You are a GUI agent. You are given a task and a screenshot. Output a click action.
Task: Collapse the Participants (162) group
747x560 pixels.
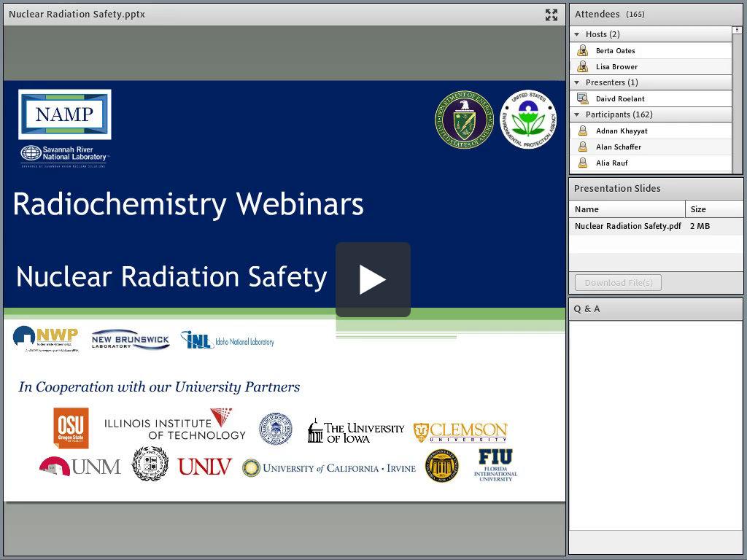click(x=577, y=114)
